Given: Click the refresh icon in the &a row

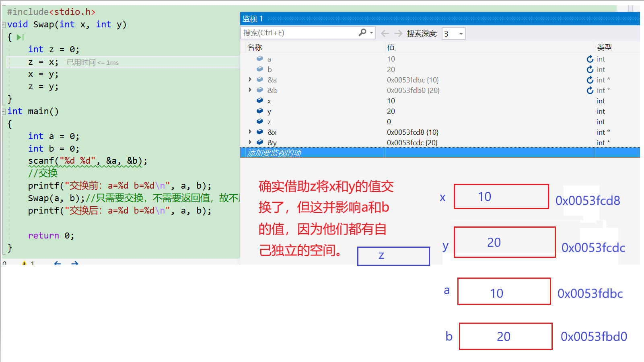Looking at the screenshot, I should tap(590, 80).
